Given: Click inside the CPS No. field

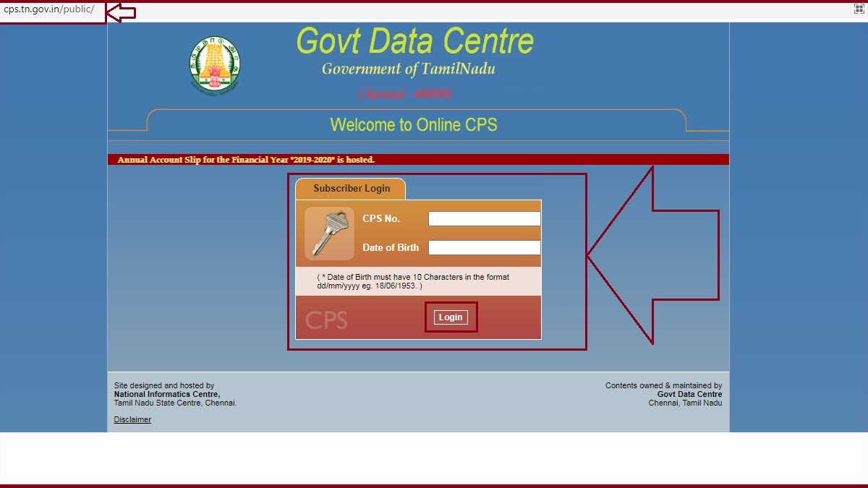Looking at the screenshot, I should tap(484, 218).
